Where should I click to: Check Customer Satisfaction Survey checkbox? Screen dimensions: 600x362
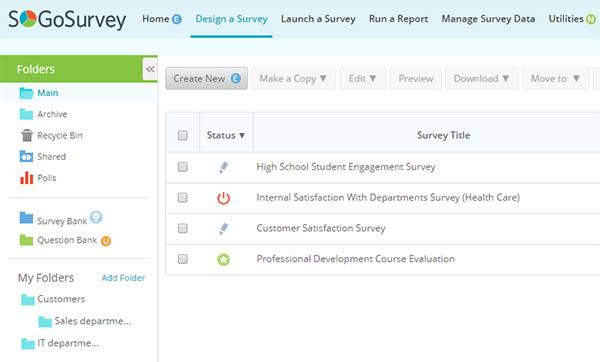pyautogui.click(x=183, y=228)
